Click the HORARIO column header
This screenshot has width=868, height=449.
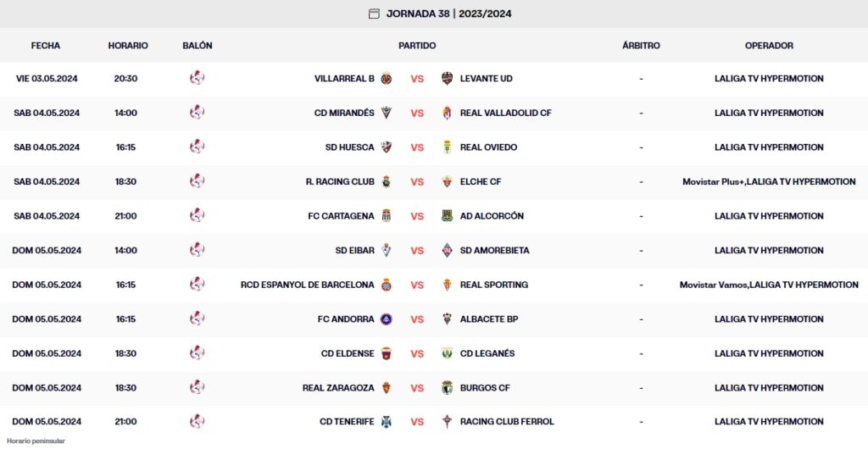point(128,46)
